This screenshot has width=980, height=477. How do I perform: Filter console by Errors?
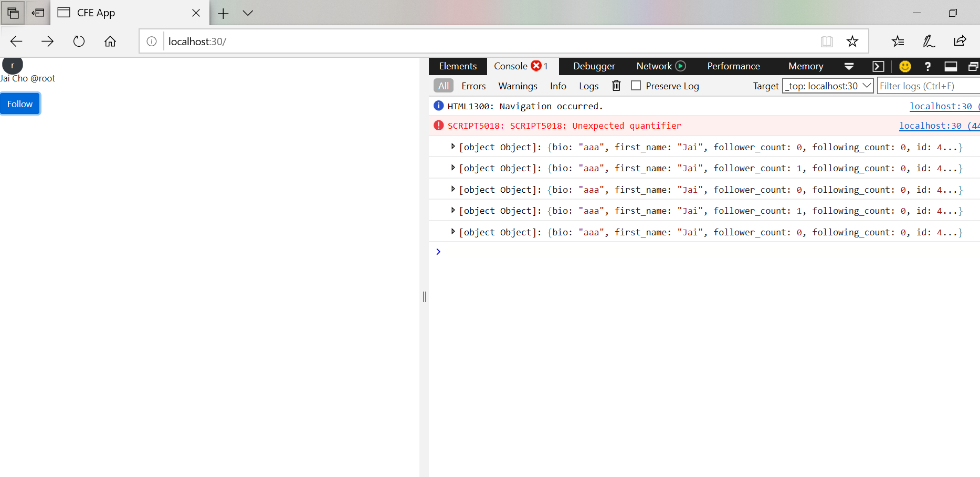click(473, 86)
